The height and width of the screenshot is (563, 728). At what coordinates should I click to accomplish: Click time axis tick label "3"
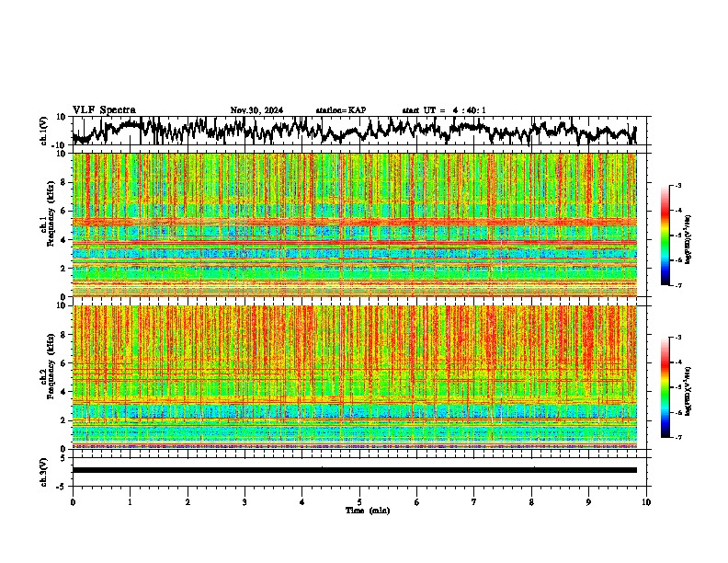pyautogui.click(x=245, y=502)
